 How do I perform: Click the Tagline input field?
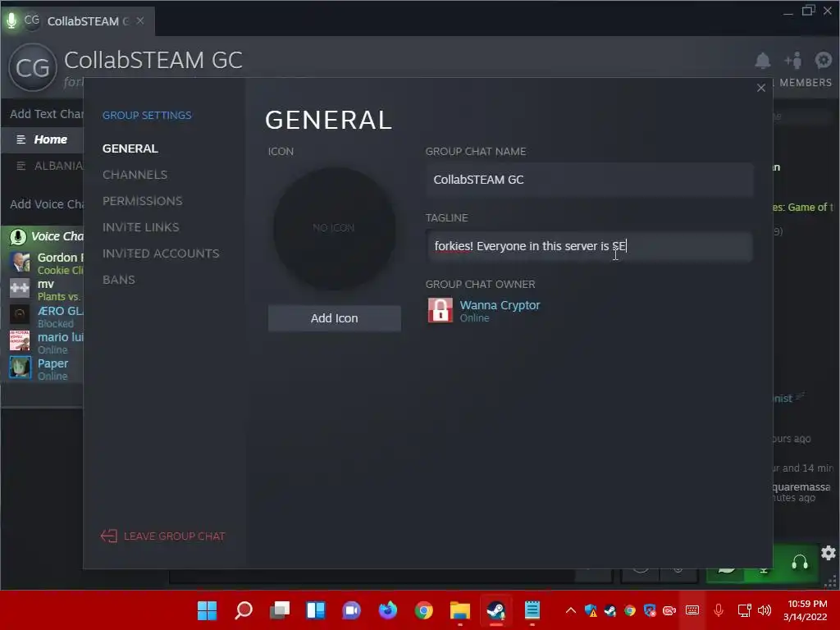pyautogui.click(x=589, y=246)
